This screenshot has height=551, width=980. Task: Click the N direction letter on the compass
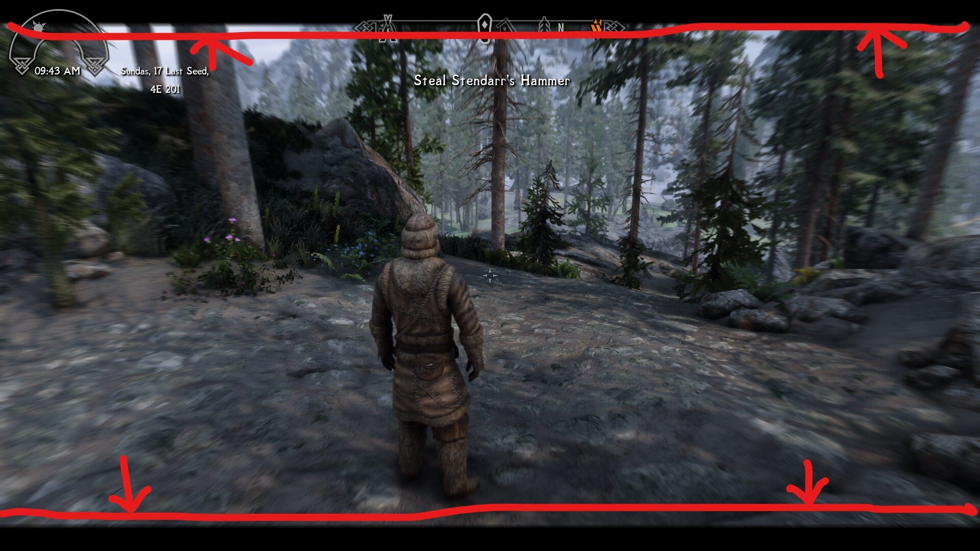[561, 28]
